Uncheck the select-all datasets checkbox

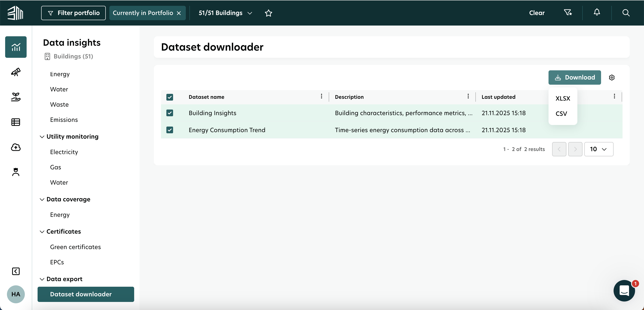pyautogui.click(x=169, y=97)
